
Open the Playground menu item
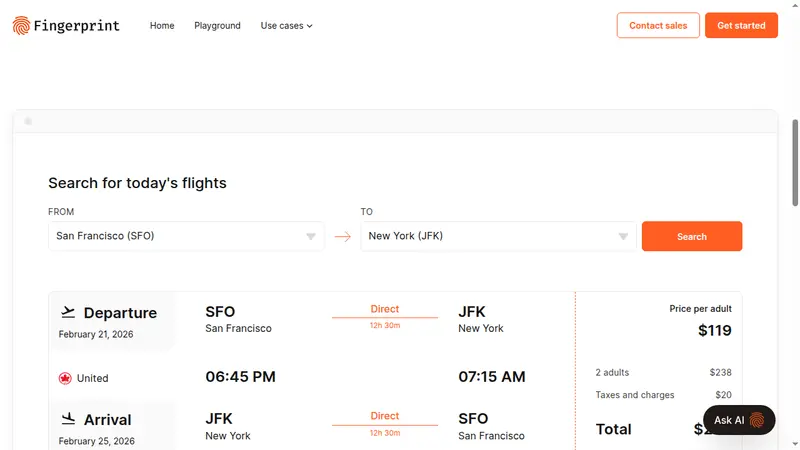point(217,26)
